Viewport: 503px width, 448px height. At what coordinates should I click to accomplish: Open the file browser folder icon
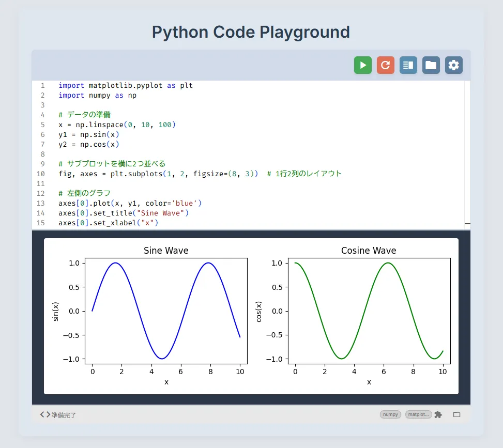pos(431,65)
